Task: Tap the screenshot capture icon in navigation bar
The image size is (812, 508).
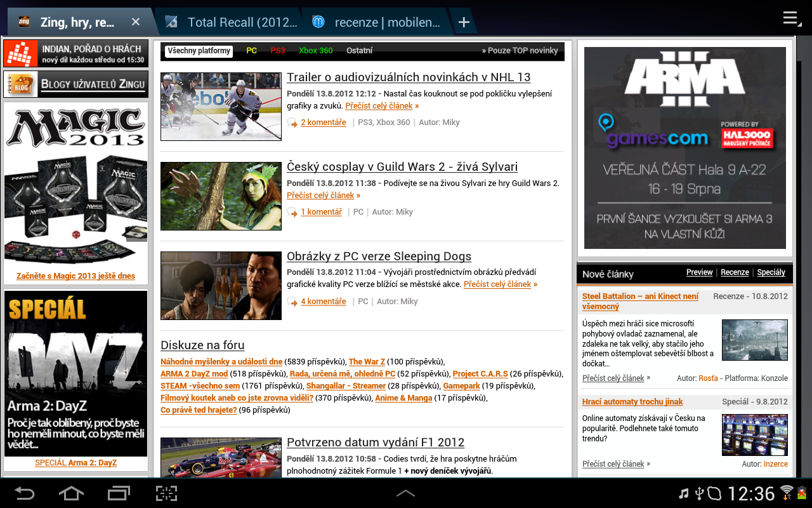Action: [166, 492]
